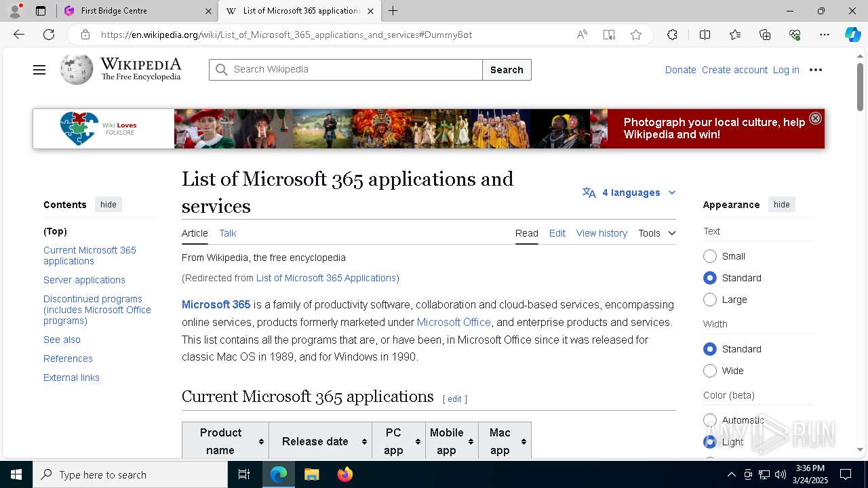Click the Search button
This screenshot has width=868, height=488.
tap(507, 70)
